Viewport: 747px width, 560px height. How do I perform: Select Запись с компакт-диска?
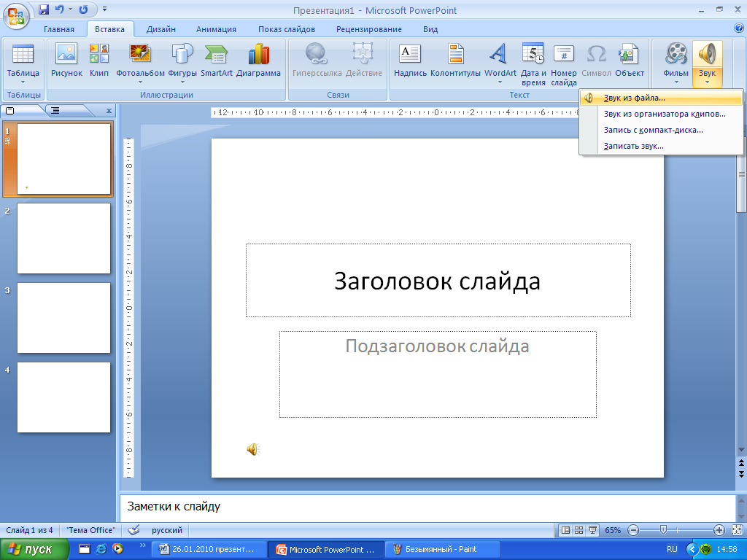point(661,130)
